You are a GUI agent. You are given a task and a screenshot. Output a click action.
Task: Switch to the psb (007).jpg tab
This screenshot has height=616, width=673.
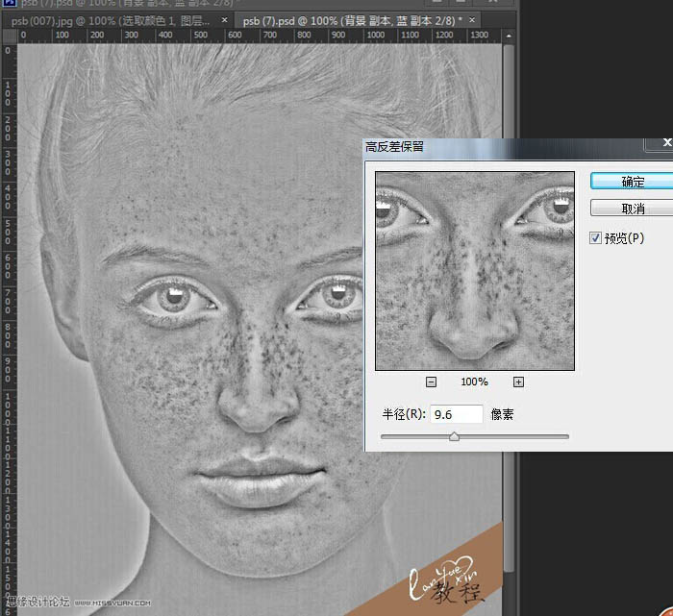111,20
